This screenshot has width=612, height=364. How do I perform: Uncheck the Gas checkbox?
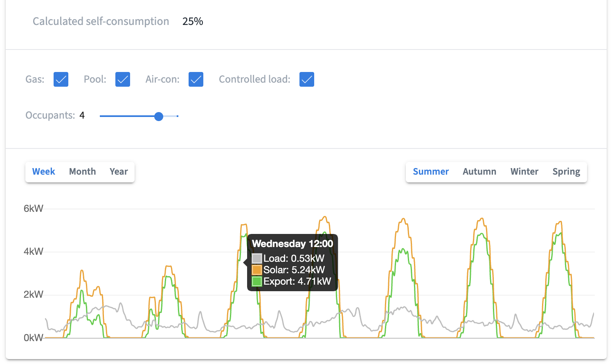point(61,79)
